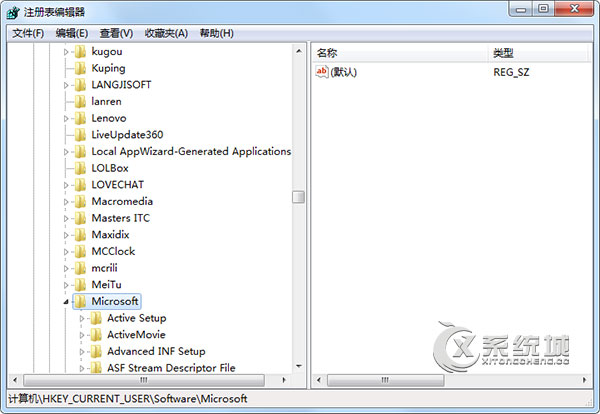The height and width of the screenshot is (414, 600).
Task: Click tree pane scroll left arrow
Action: coord(15,380)
